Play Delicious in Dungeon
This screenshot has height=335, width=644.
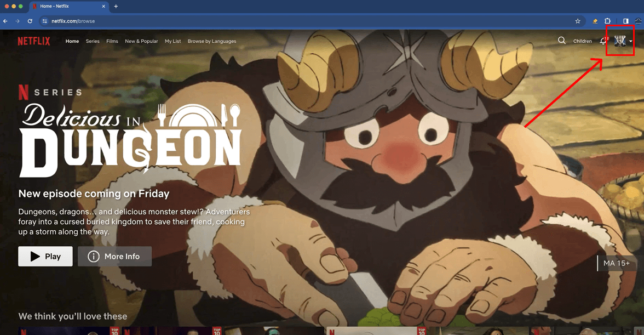click(45, 256)
